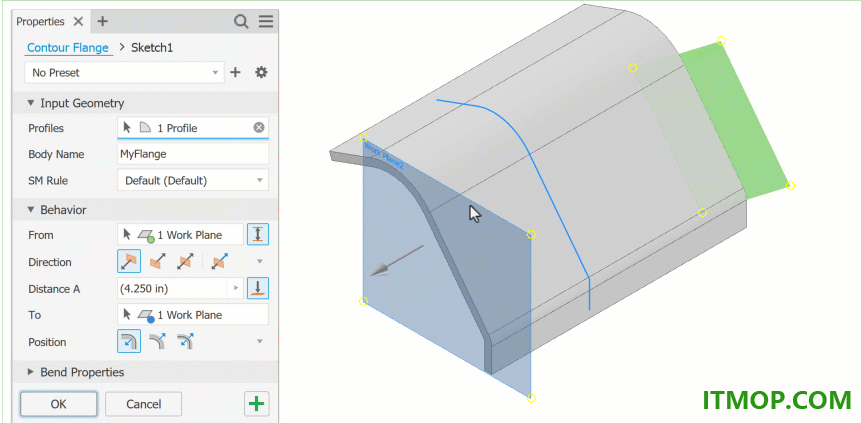
Task: Select the Asymmetric direction icon
Action: coord(219,262)
